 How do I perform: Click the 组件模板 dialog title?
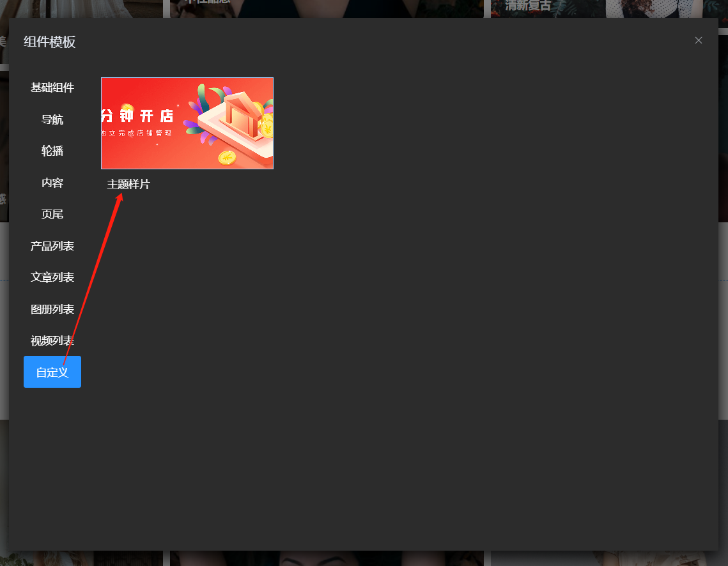(50, 42)
